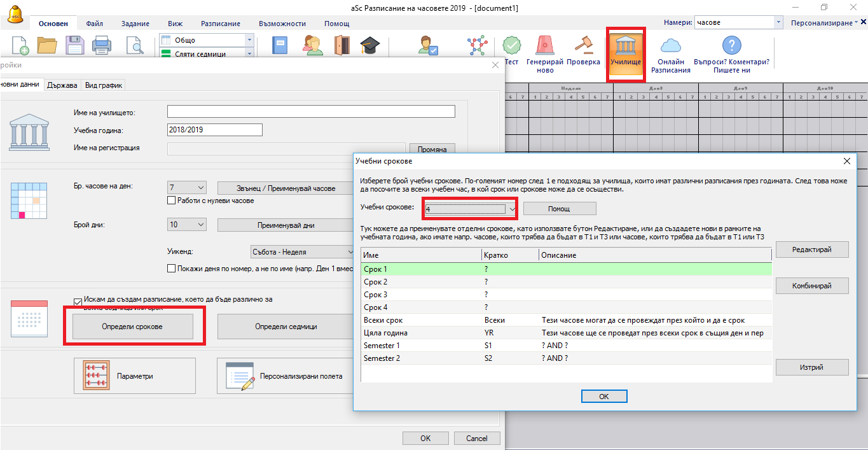The width and height of the screenshot is (868, 450).
Task: Click the Име на училището text field
Action: [x=311, y=112]
